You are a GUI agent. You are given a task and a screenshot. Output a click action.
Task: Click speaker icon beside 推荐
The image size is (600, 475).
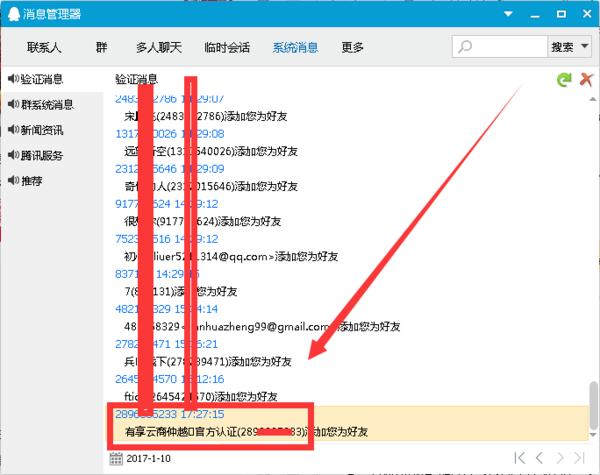click(13, 180)
